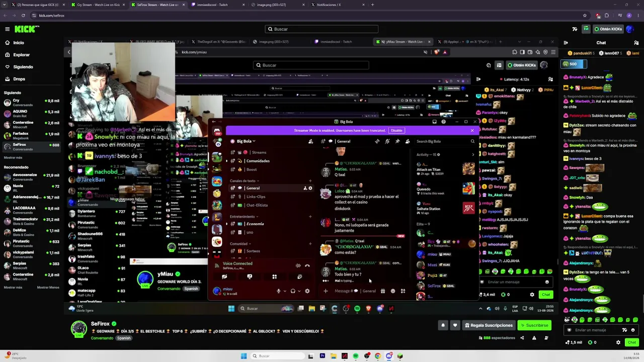Viewport: 644px width, 362px height.
Task: Open chat settings gear icon
Action: 618,342
